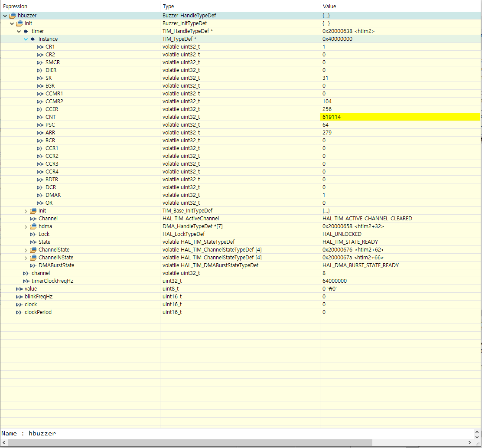Click the Expression column header
Image resolution: width=482 pixels, height=448 pixels.
(x=15, y=6)
